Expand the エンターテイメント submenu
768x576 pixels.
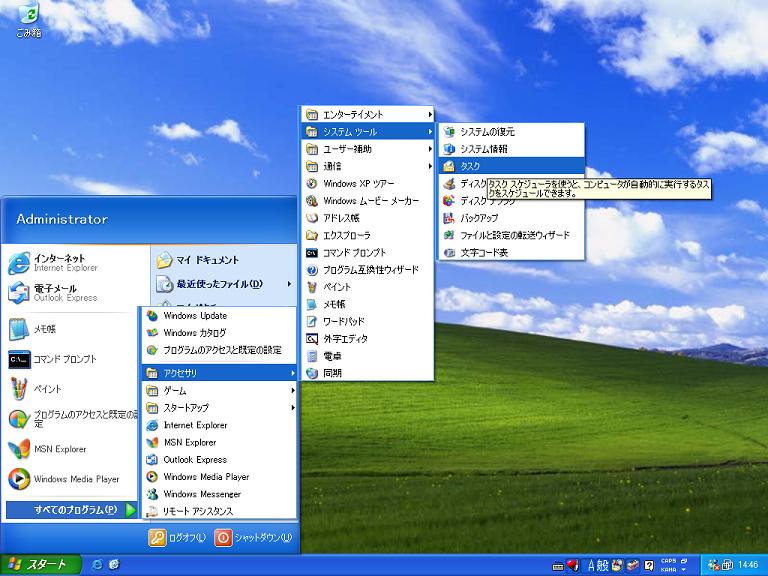pyautogui.click(x=368, y=114)
